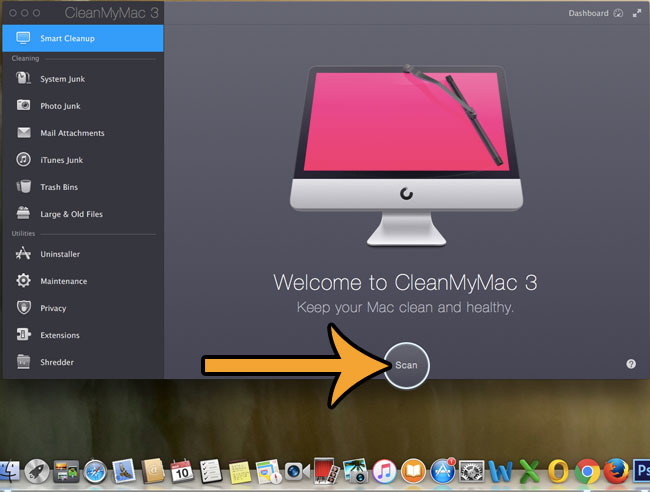Launch Microsoft Excel from the dock
Viewport: 650px width, 492px height.
(529, 472)
